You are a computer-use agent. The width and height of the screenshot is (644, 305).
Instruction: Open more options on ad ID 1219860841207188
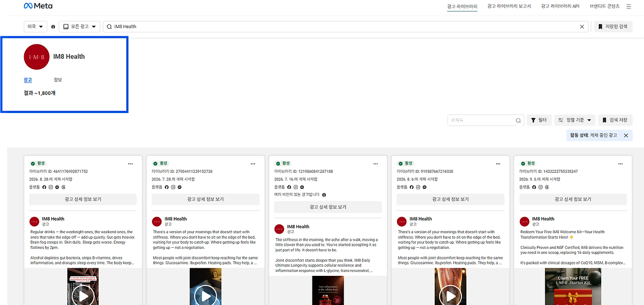click(376, 163)
